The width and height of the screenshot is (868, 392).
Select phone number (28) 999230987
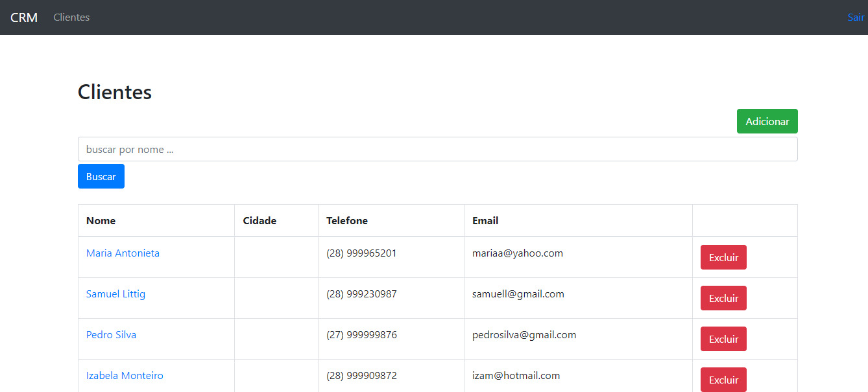[x=361, y=294]
